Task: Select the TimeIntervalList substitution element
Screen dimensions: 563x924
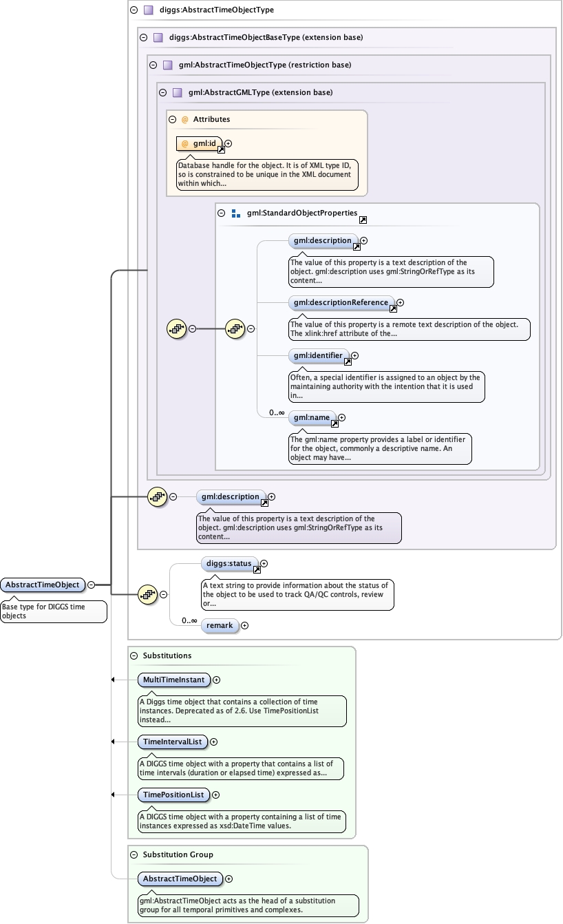Action: point(172,742)
